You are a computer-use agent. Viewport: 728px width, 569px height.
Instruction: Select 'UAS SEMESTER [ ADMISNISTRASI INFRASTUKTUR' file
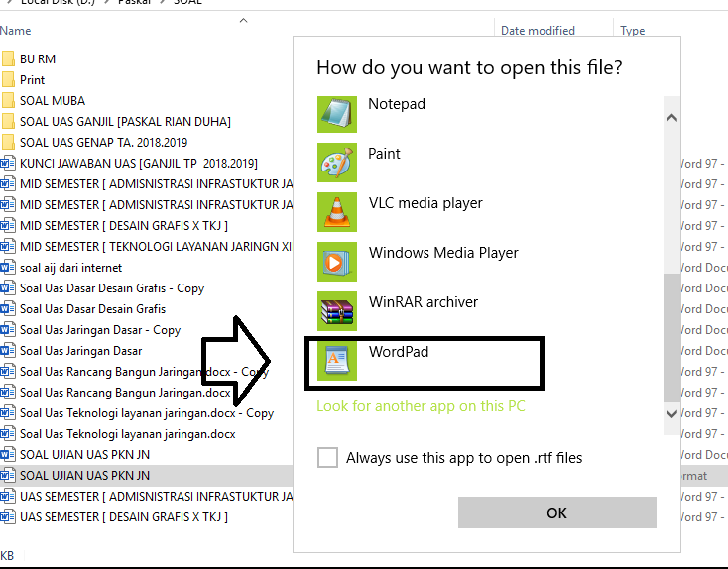156,497
